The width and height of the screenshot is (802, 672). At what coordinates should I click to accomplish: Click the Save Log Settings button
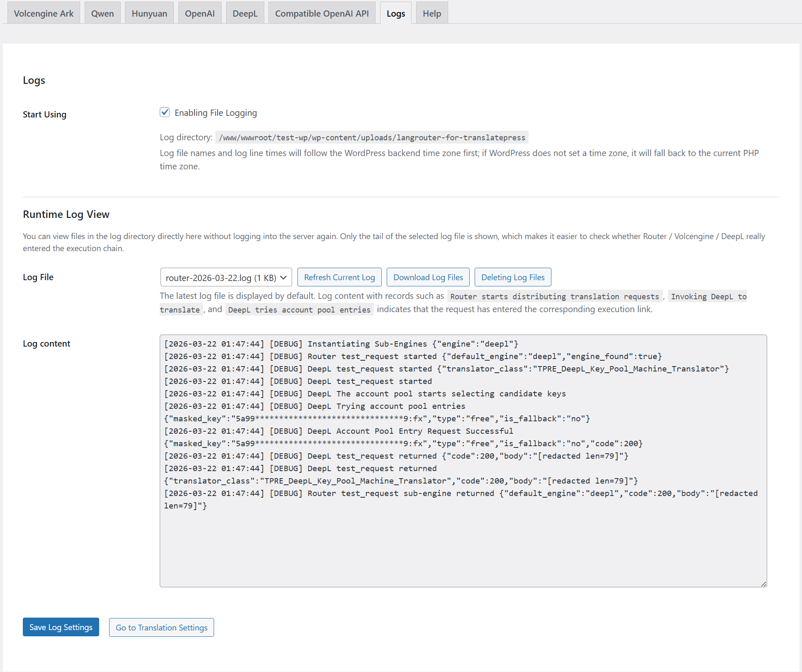pos(61,627)
